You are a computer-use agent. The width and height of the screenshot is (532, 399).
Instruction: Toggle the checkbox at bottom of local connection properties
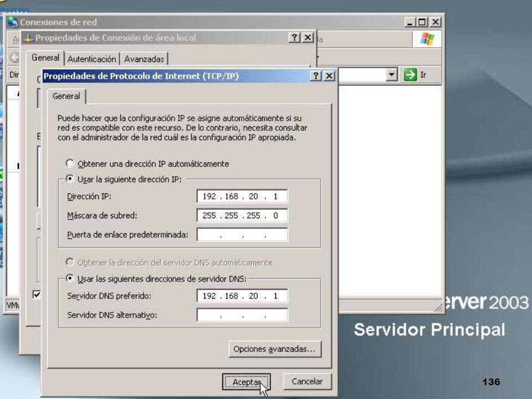[37, 294]
